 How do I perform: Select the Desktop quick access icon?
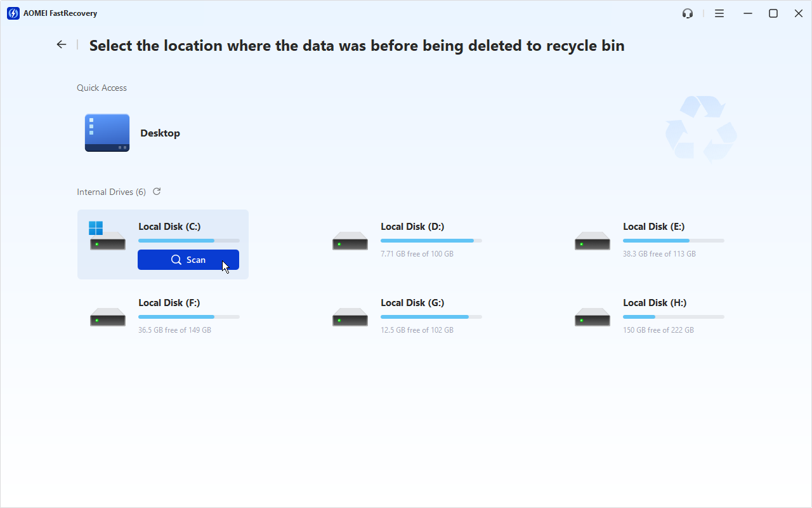pos(107,133)
